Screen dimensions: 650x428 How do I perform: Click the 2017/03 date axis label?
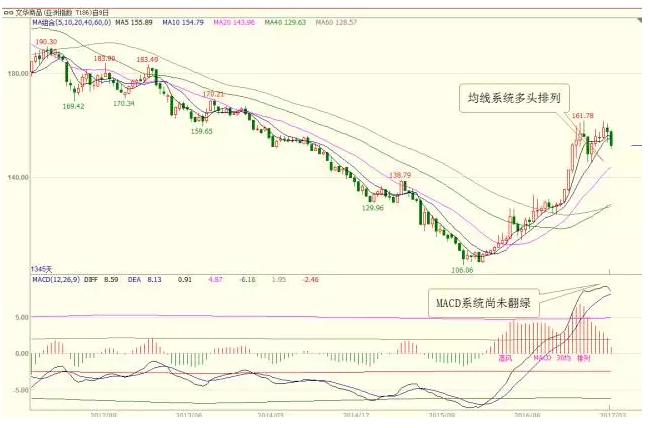pyautogui.click(x=614, y=415)
